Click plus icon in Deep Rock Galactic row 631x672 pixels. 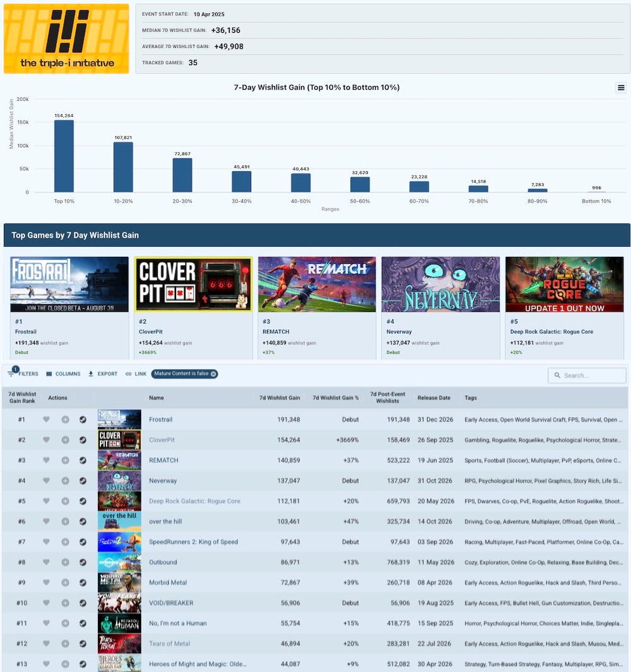click(x=65, y=501)
